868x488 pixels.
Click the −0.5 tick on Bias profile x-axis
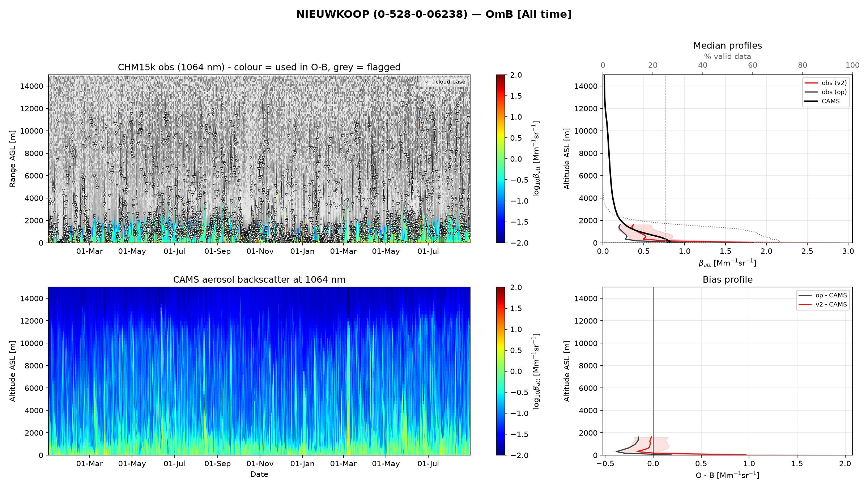click(x=605, y=463)
